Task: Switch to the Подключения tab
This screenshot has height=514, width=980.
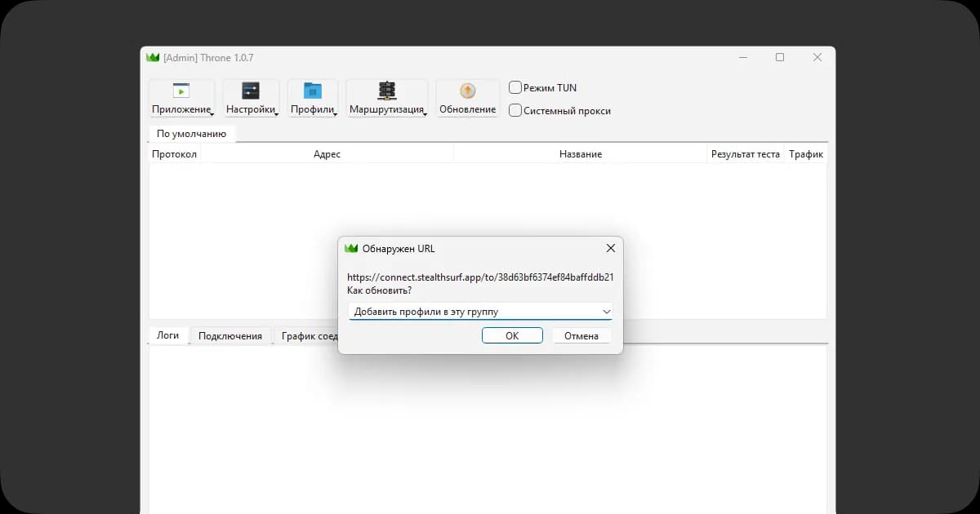Action: tap(230, 336)
